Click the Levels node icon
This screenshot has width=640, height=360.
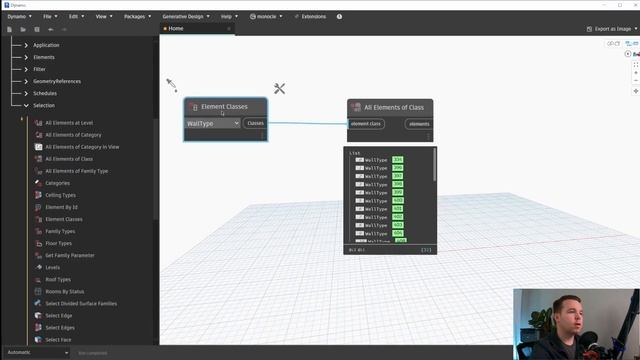click(x=38, y=267)
